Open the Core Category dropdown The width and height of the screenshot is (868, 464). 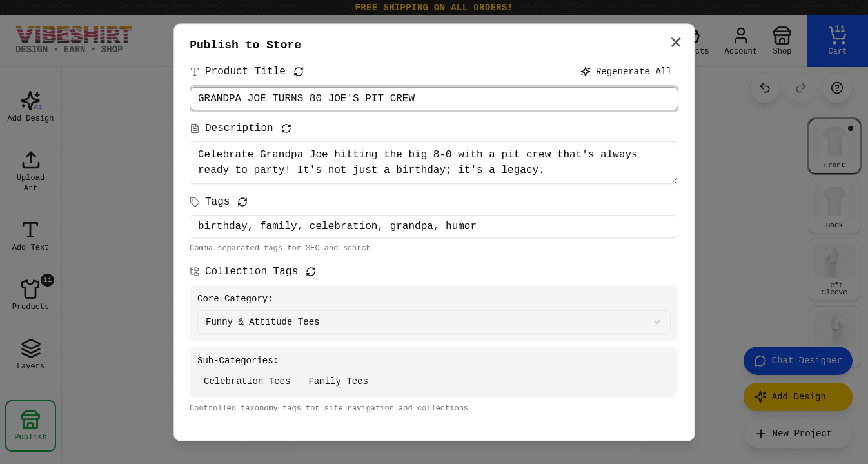pos(434,322)
